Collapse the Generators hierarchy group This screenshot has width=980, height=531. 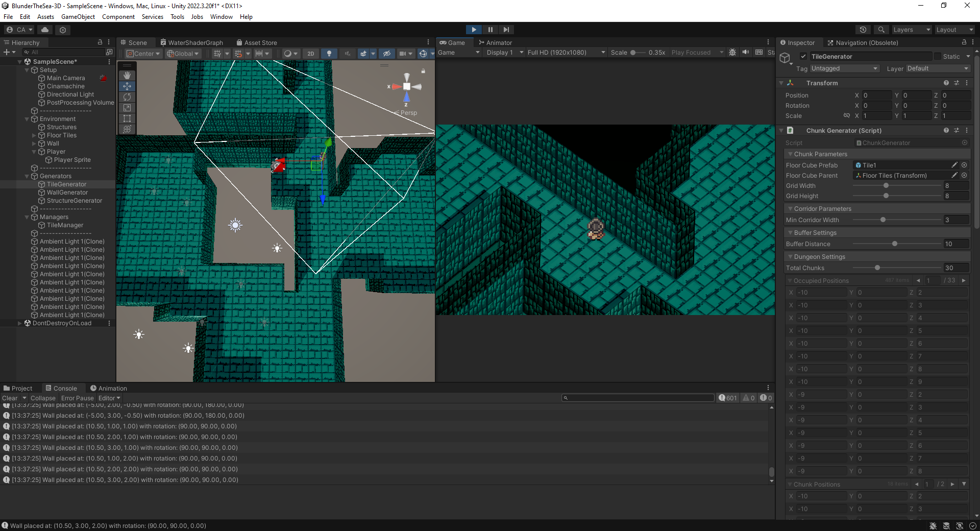(27, 176)
